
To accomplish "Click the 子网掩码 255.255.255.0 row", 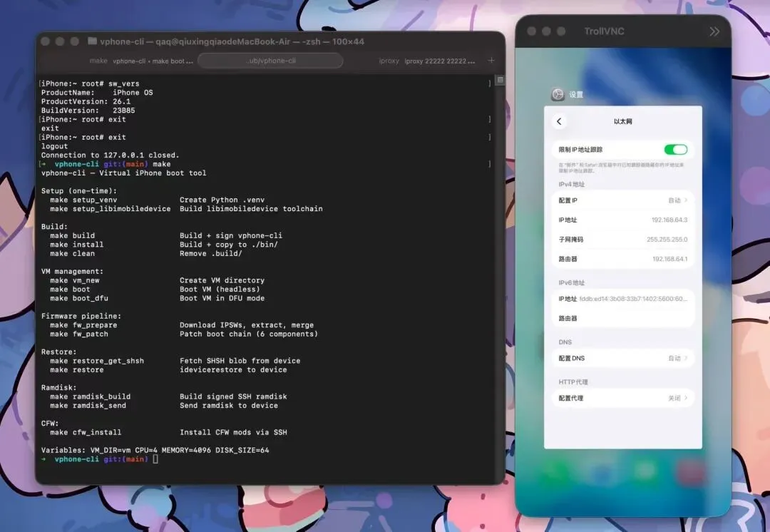I will click(622, 239).
